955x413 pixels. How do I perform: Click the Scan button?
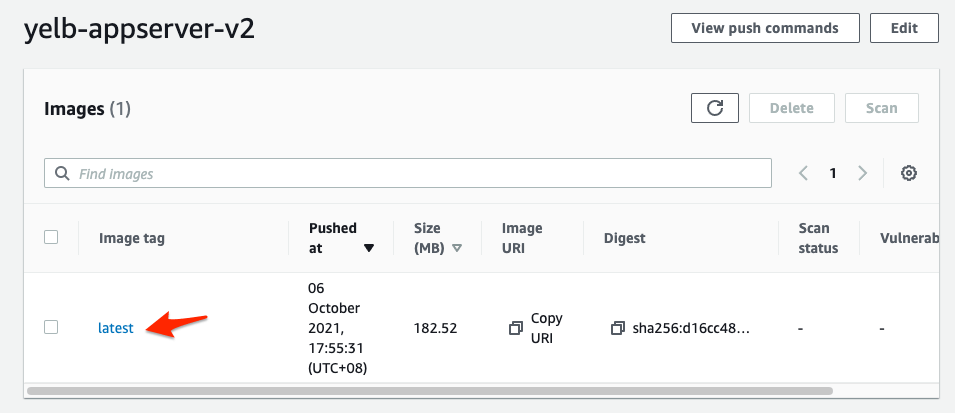(x=881, y=108)
